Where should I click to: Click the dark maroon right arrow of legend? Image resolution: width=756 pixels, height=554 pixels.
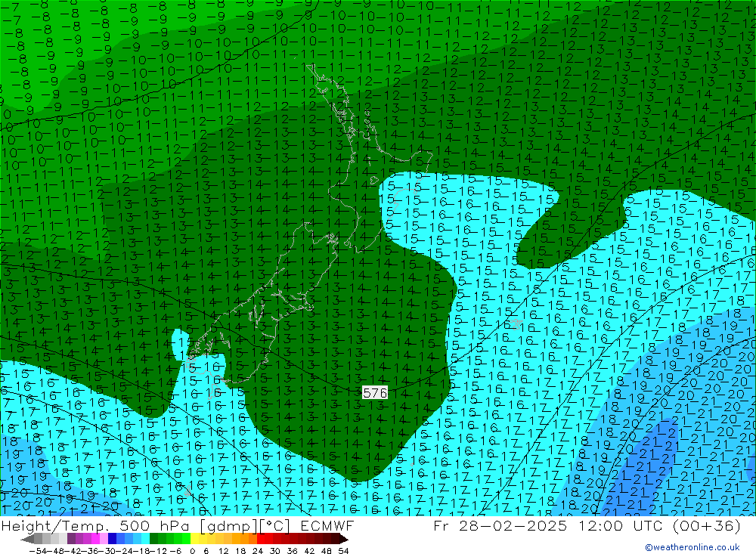point(343,540)
